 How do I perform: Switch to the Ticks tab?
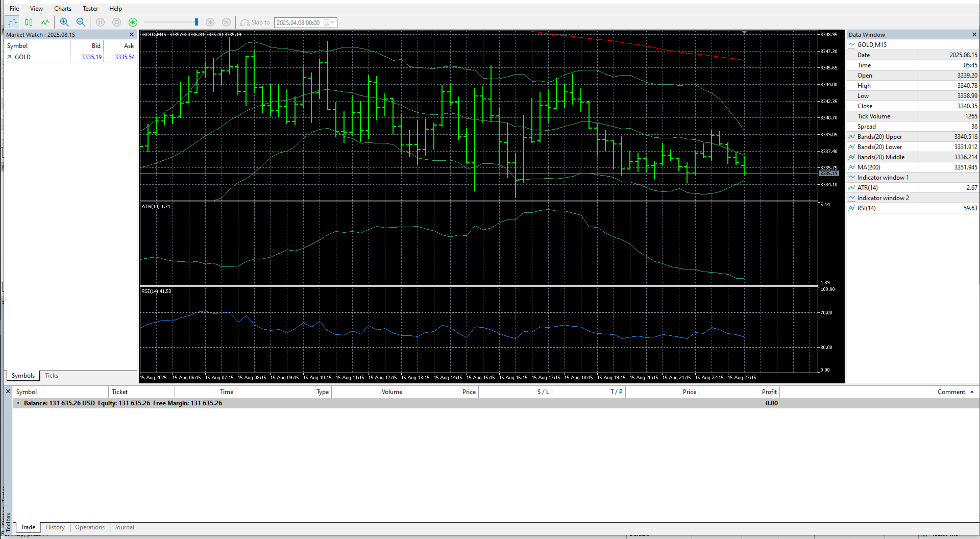tap(52, 376)
